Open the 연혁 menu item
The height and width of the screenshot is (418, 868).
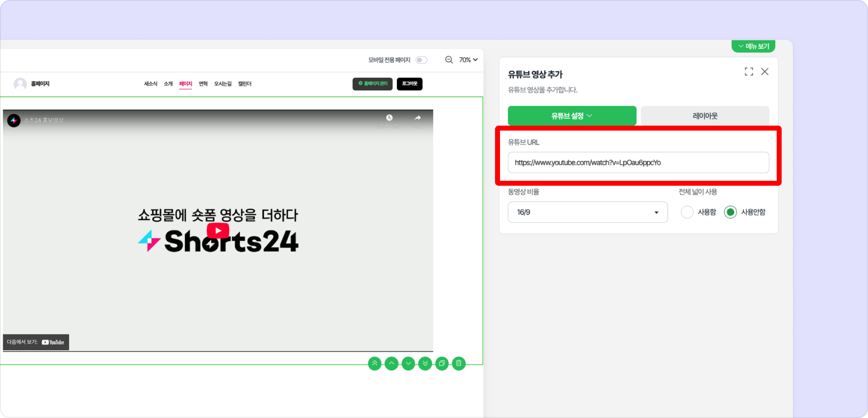[203, 84]
